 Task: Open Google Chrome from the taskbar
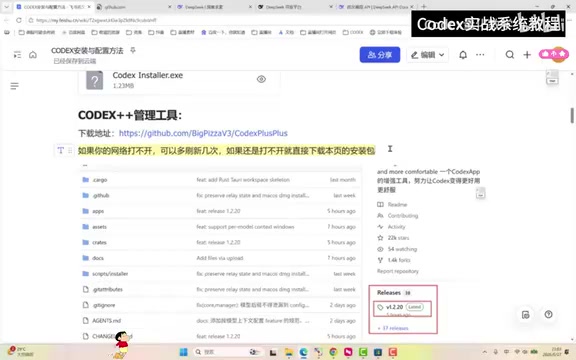pyautogui.click(x=333, y=352)
